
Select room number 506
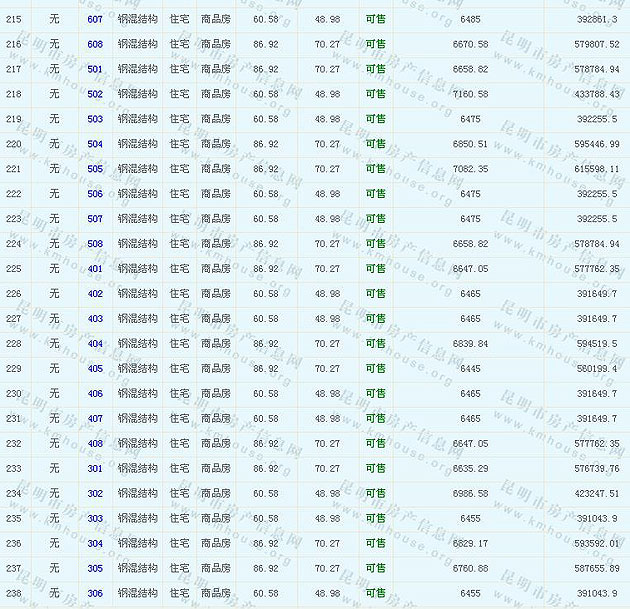click(95, 194)
